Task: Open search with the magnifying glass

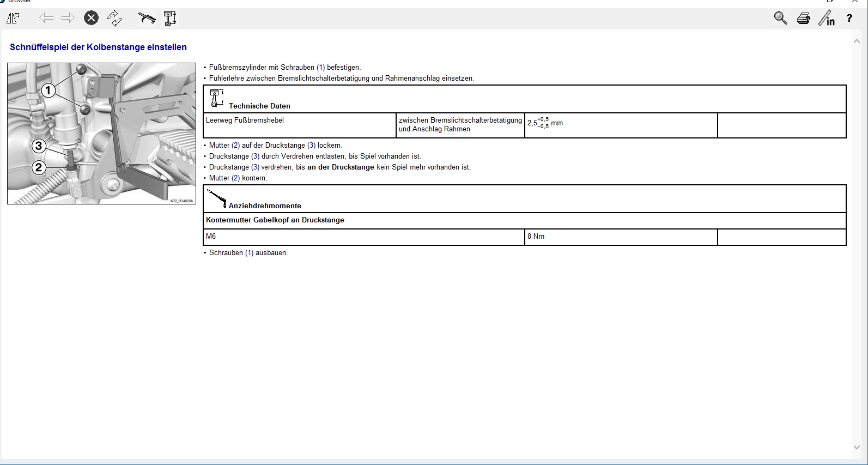Action: 780,19
